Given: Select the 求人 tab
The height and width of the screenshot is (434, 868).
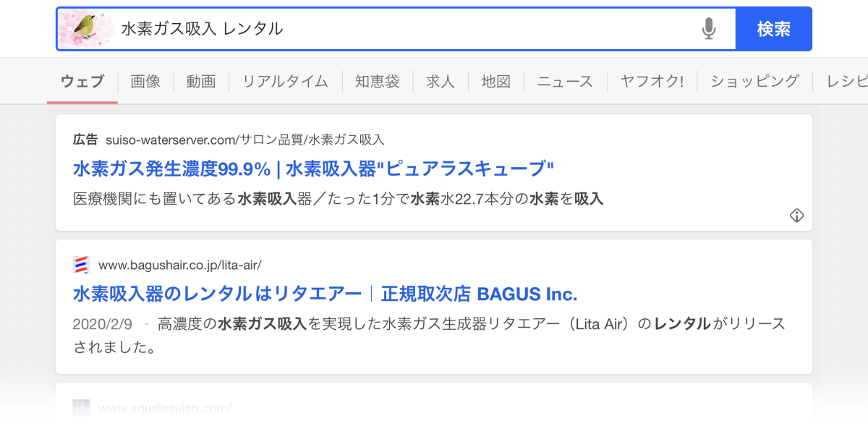Looking at the screenshot, I should (441, 82).
